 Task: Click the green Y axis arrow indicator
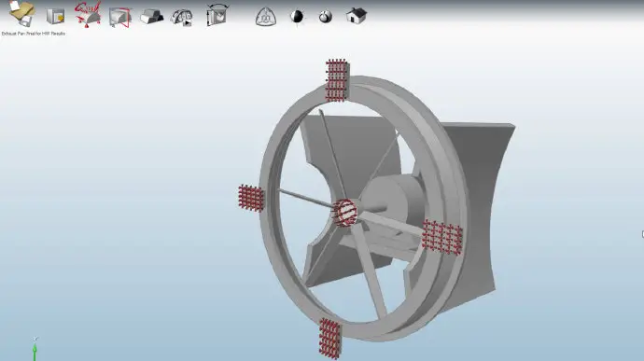35,350
